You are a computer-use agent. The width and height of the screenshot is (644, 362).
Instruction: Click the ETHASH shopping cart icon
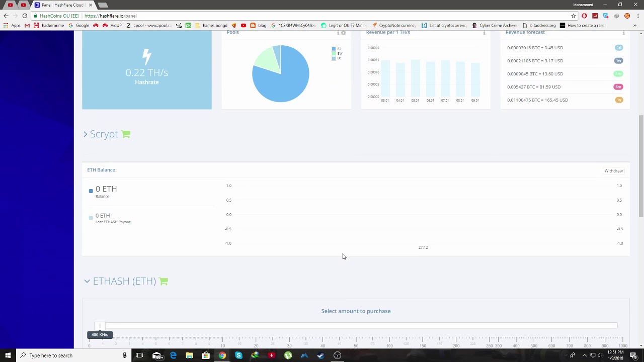point(164,281)
